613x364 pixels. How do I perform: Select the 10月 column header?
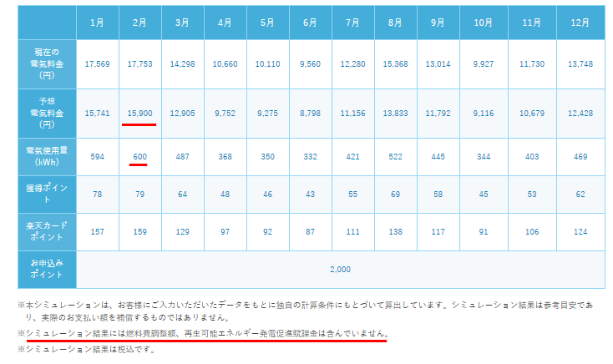pos(484,23)
